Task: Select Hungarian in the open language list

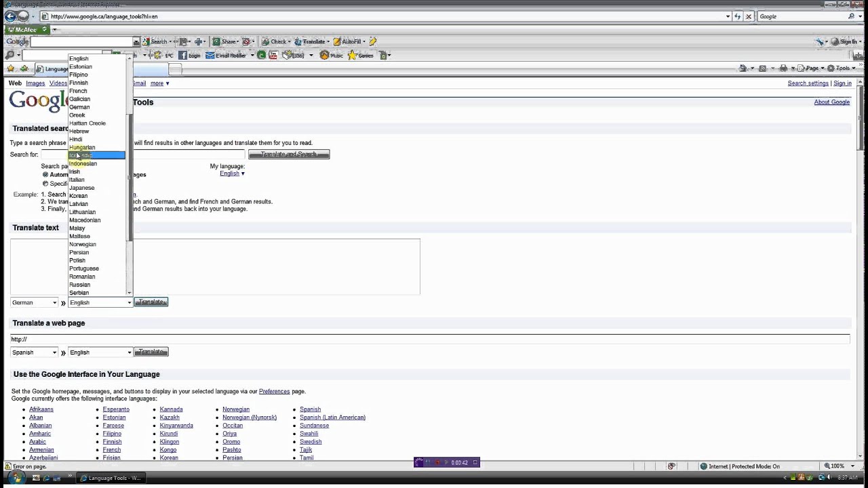Action: coord(96,147)
